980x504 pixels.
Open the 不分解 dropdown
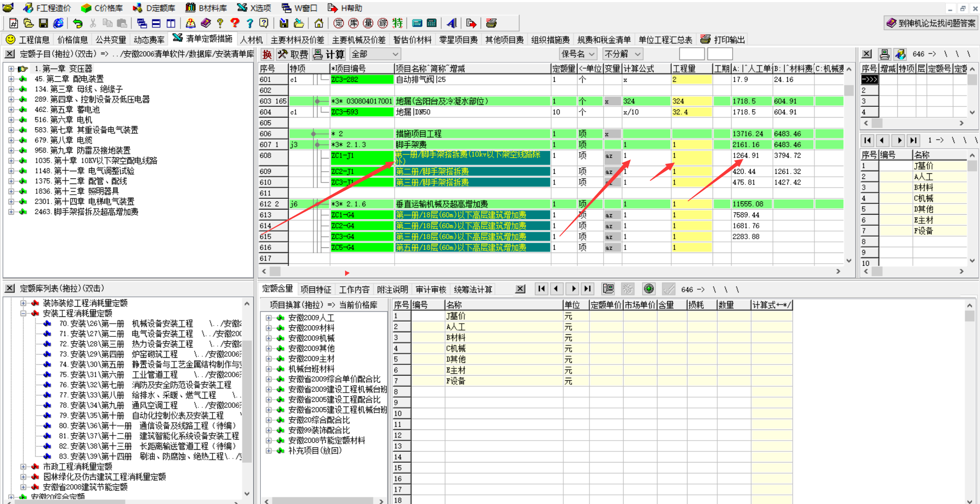coord(622,54)
